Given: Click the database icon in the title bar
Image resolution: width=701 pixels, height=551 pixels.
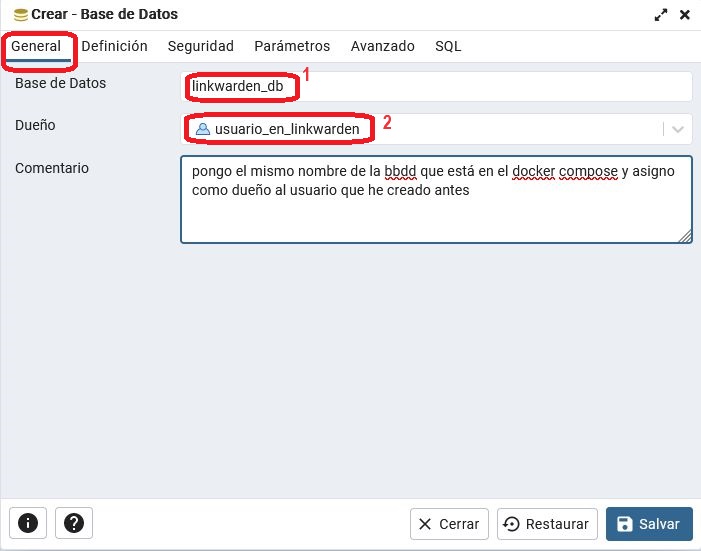Looking at the screenshot, I should click(20, 15).
